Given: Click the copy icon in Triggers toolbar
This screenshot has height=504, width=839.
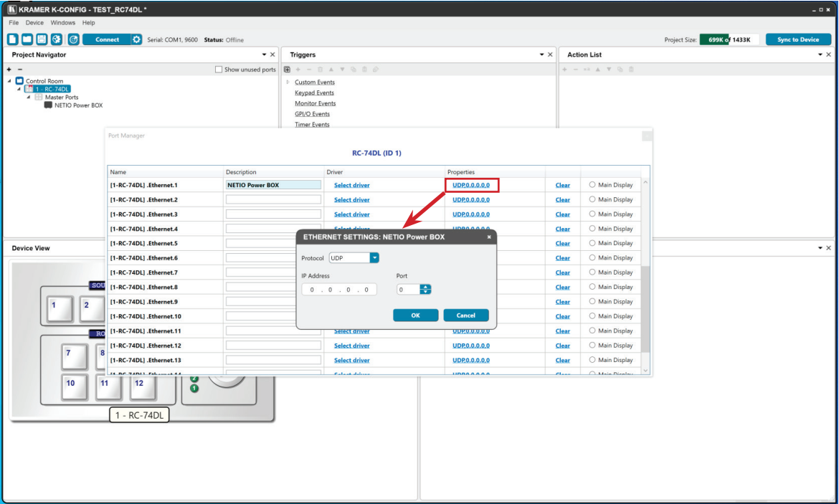Looking at the screenshot, I should tap(353, 70).
